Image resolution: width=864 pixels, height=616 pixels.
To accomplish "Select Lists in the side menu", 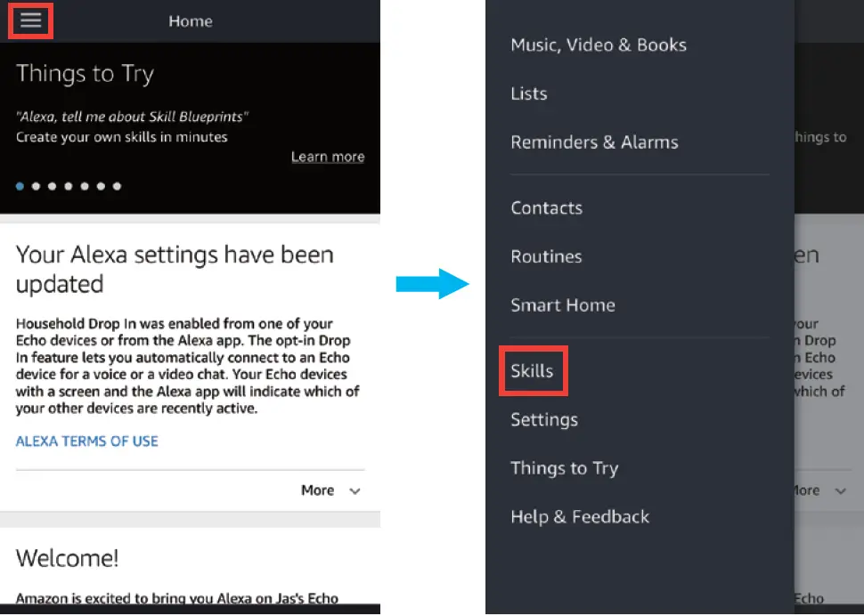I will pyautogui.click(x=529, y=93).
